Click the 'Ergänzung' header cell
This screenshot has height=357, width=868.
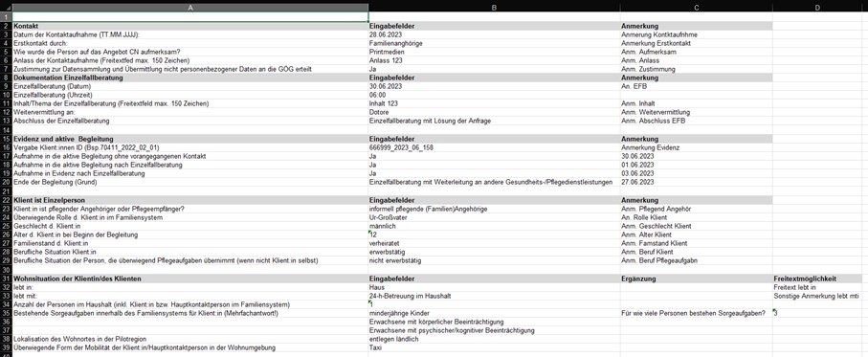696,279
